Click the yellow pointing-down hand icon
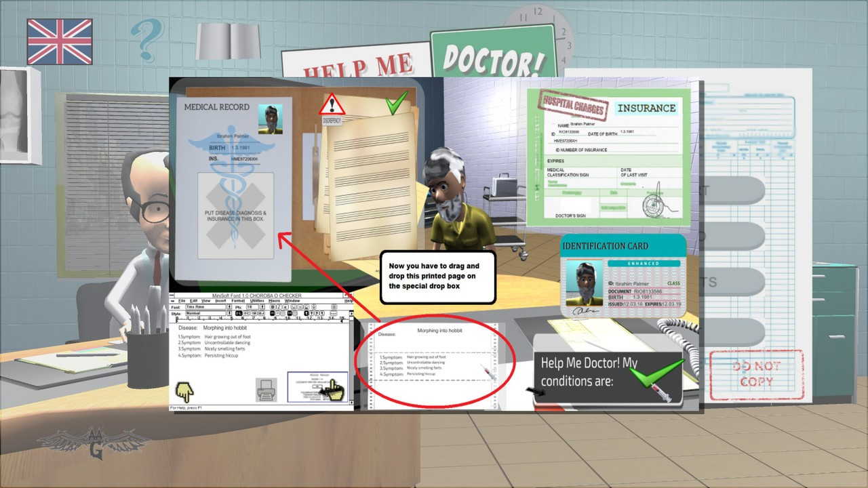The height and width of the screenshot is (488, 868). point(184,391)
